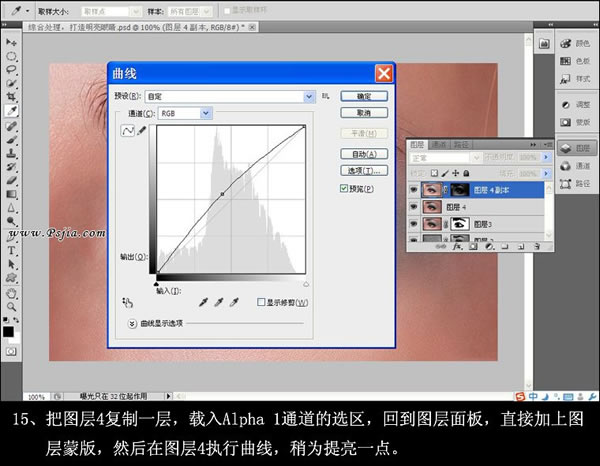The height and width of the screenshot is (466, 600).
Task: Hide the 图层 4 副本 layer visibility eye
Action: coord(413,190)
